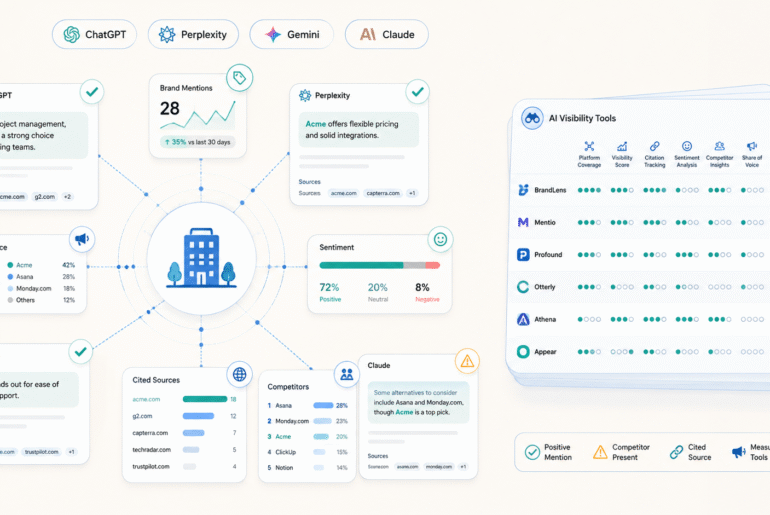Click Asana row in Competitors list
The width and height of the screenshot is (770, 515).
[307, 406]
